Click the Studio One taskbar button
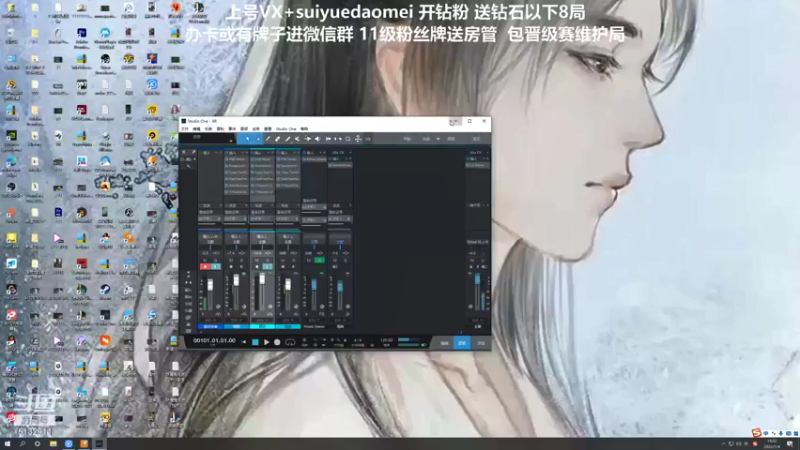This screenshot has height=450, width=800. pos(99,444)
